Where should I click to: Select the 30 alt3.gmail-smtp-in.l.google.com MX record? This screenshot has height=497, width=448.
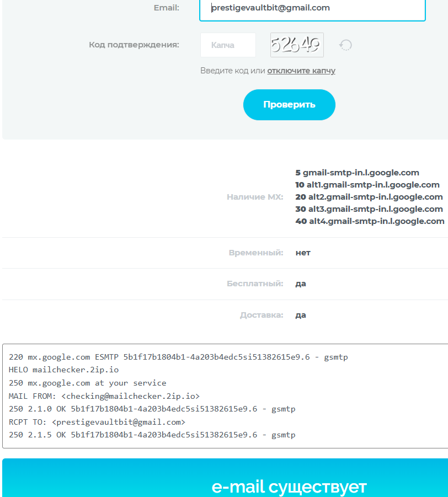[x=369, y=209]
